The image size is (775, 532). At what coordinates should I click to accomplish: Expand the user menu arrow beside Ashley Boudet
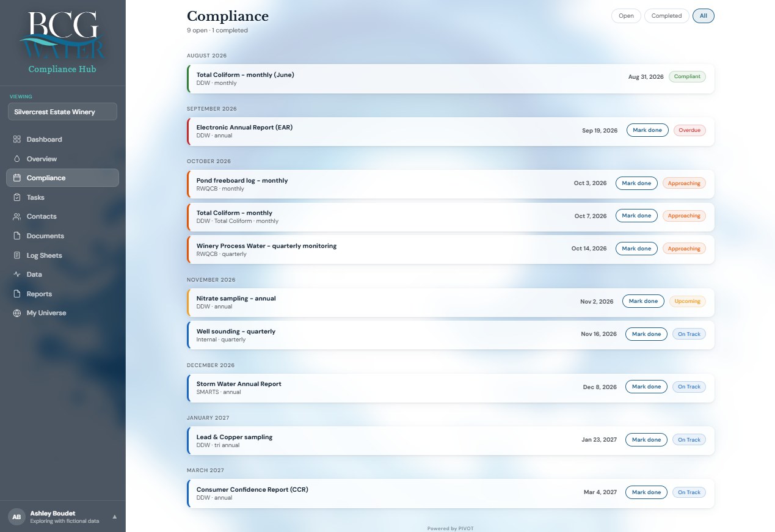(x=114, y=517)
